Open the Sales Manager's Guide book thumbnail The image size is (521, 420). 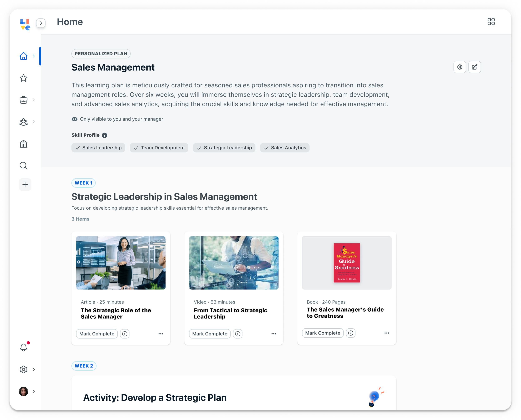pos(347,263)
